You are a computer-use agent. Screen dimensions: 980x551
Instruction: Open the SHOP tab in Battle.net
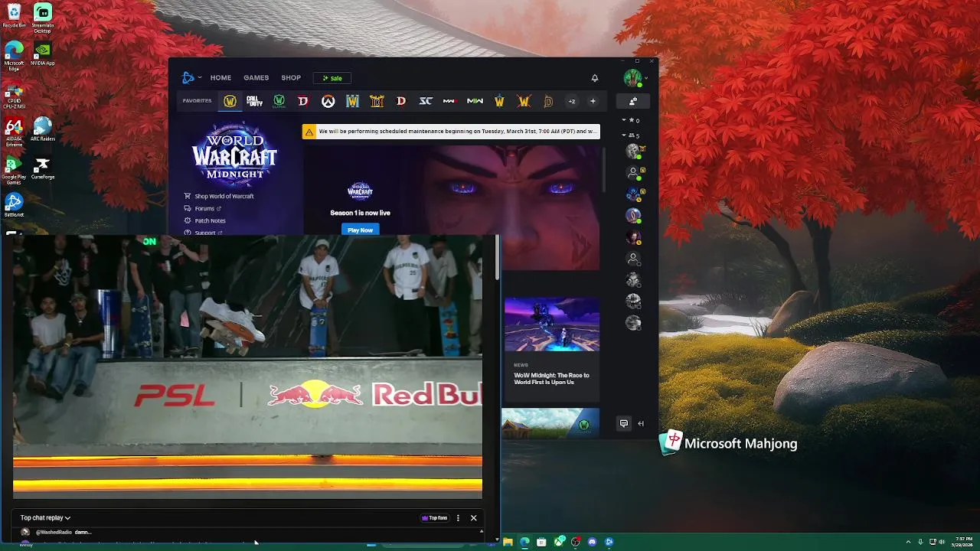click(x=291, y=78)
